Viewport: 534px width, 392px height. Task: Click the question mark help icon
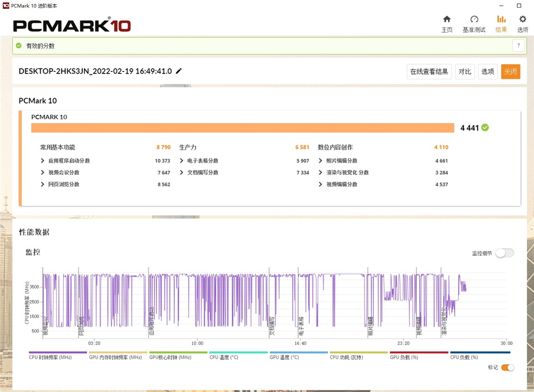(x=519, y=46)
